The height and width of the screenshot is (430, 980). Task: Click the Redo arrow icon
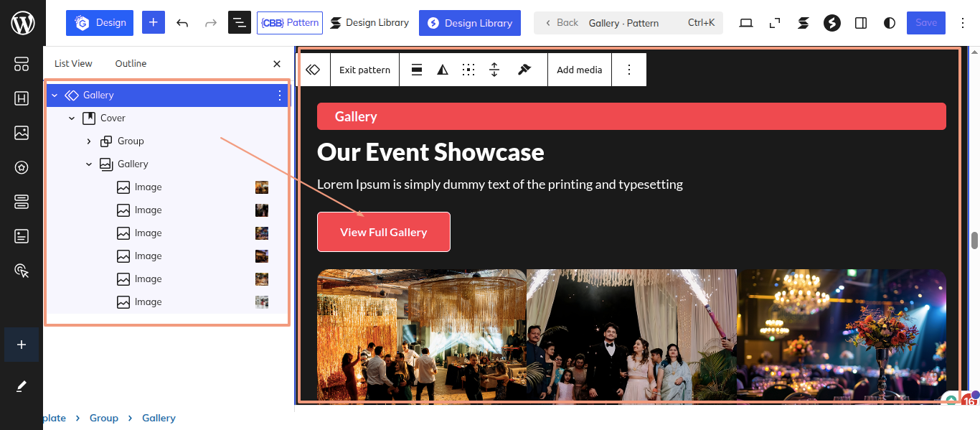[211, 23]
